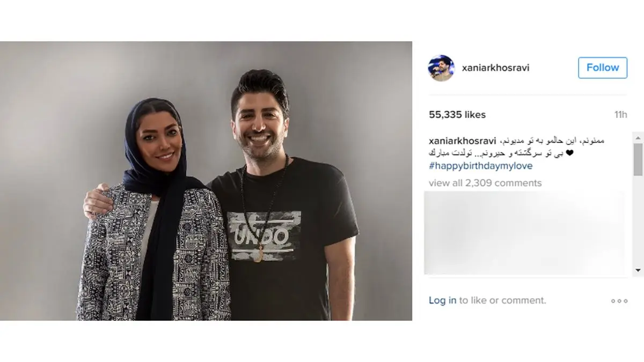644x362 pixels.
Task: Open the three-dot more options menu
Action: (x=619, y=301)
